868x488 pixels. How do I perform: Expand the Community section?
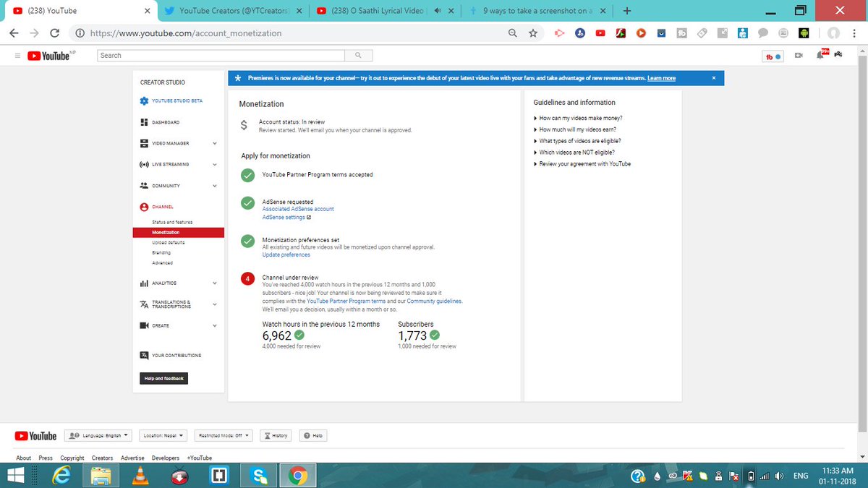coord(215,186)
